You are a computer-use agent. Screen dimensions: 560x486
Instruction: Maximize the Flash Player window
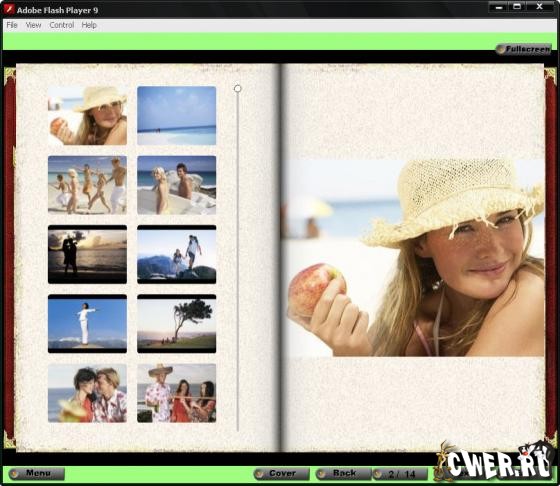517,7
